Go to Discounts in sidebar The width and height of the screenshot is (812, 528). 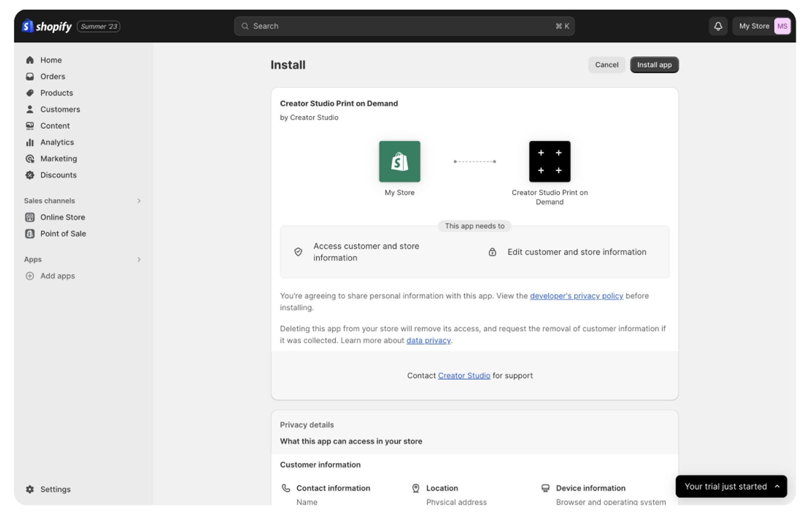click(x=58, y=175)
